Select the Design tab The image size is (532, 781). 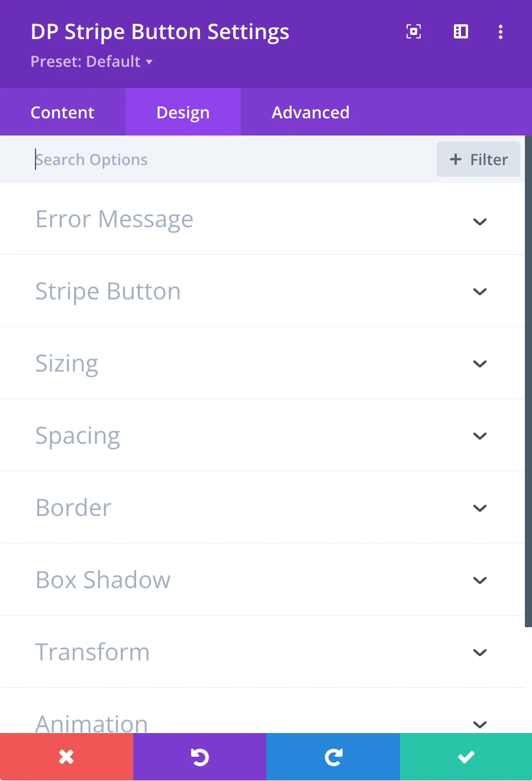pos(183,112)
